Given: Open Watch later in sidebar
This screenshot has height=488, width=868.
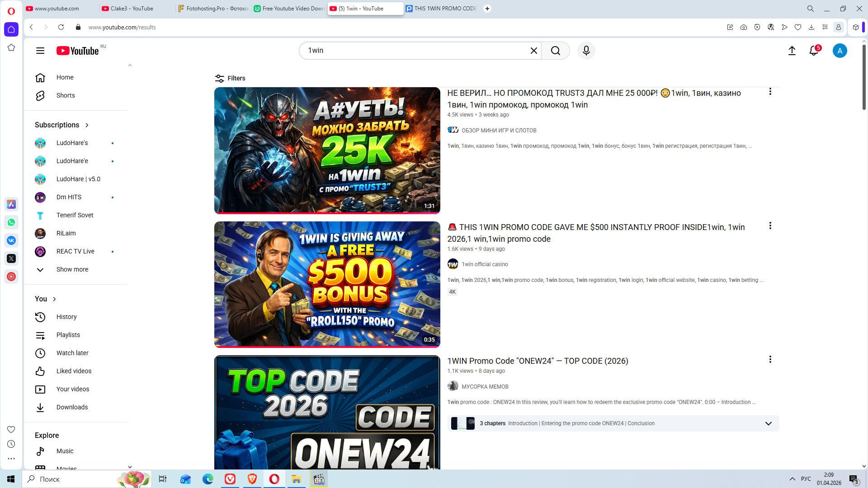Looking at the screenshot, I should tap(72, 353).
